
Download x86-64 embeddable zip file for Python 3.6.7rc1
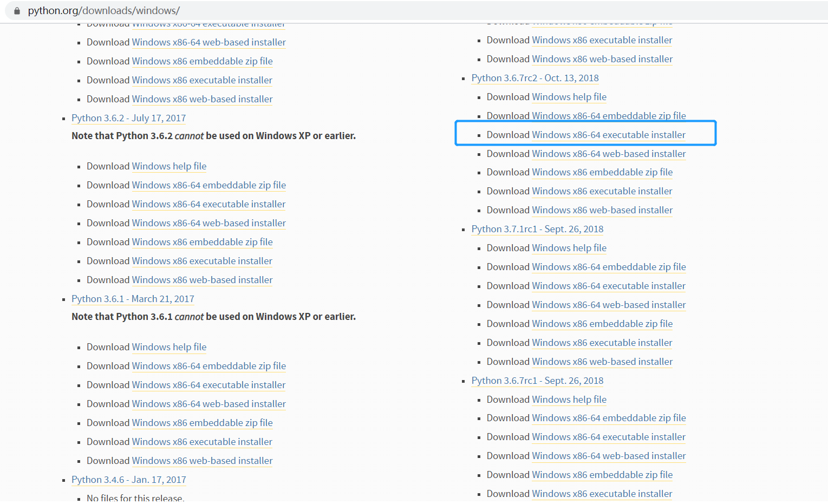(x=609, y=418)
